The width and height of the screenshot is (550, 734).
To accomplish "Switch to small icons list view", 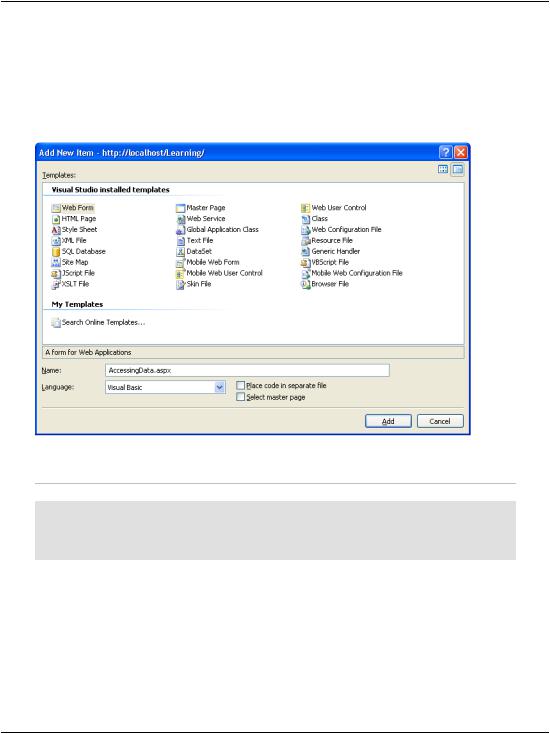I will [458, 169].
